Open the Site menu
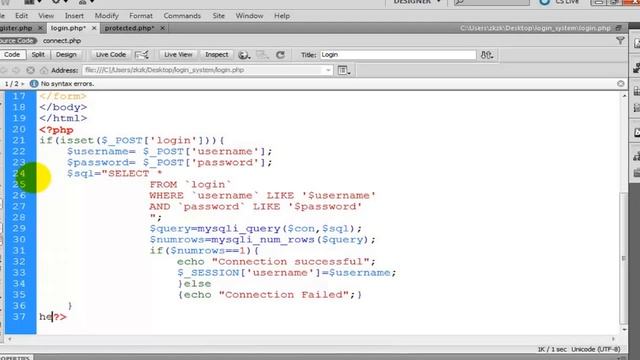 click(218, 16)
